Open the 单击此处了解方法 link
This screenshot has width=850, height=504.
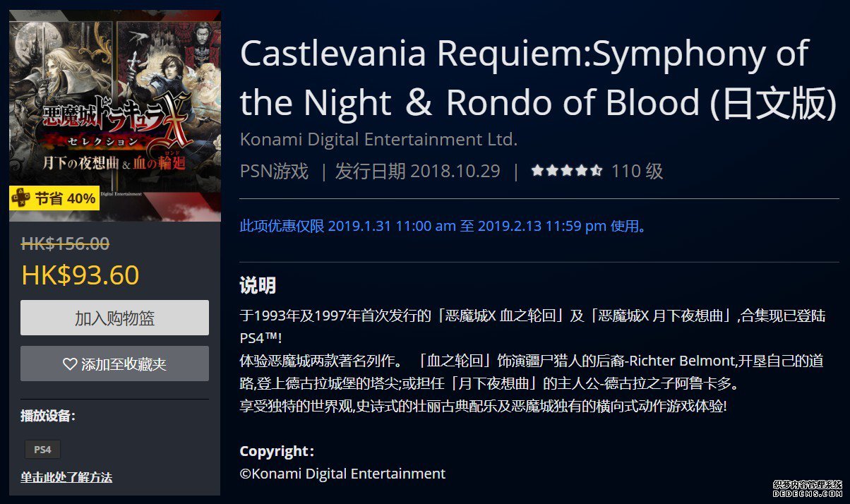coord(66,477)
